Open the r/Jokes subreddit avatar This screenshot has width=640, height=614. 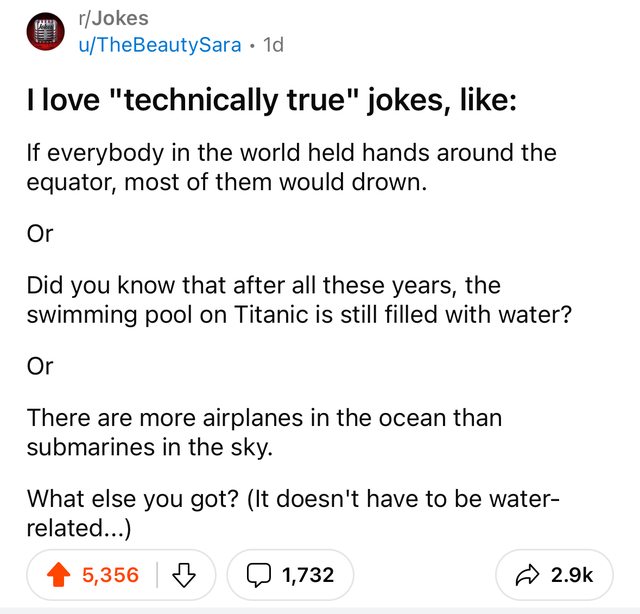coord(44,32)
